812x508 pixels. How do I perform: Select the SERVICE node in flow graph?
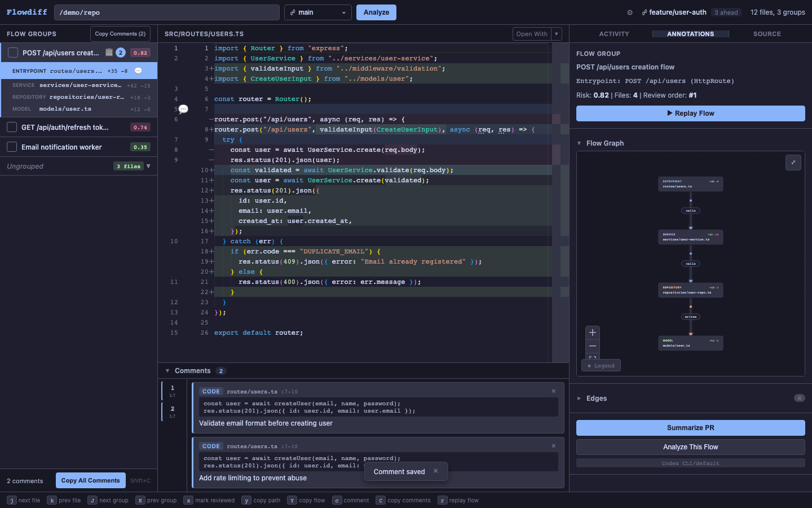[691, 237]
